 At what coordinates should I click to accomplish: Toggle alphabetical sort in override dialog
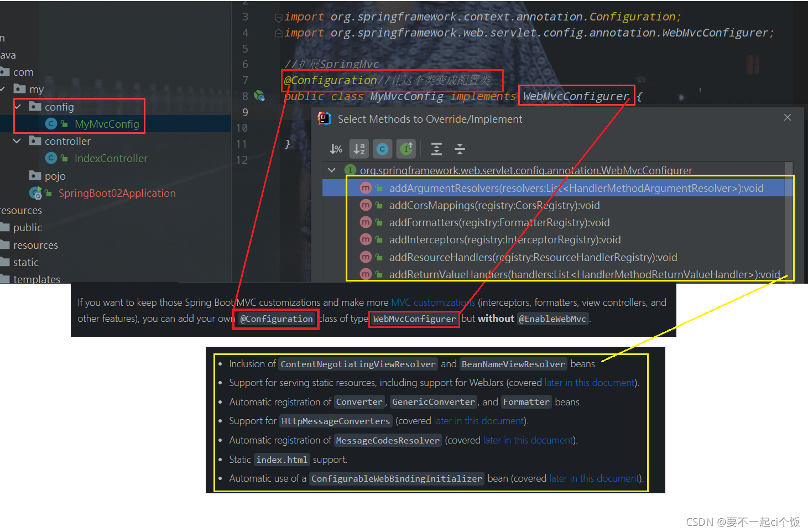click(359, 149)
